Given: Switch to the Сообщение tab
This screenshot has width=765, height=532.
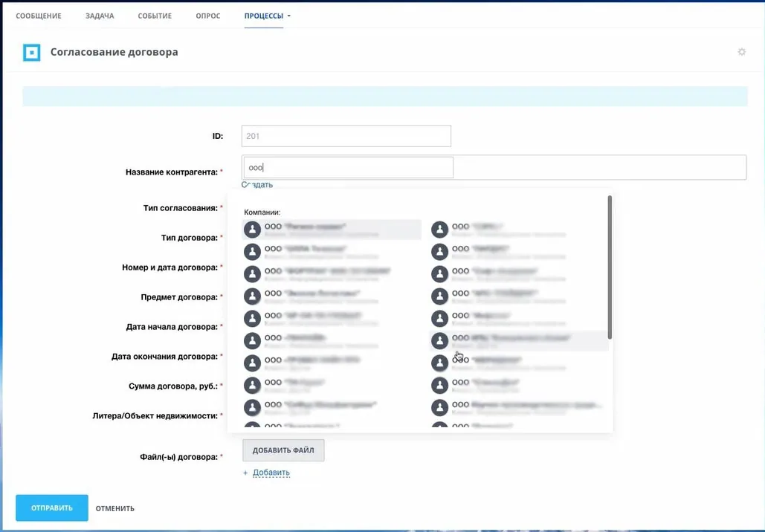Looking at the screenshot, I should point(39,16).
